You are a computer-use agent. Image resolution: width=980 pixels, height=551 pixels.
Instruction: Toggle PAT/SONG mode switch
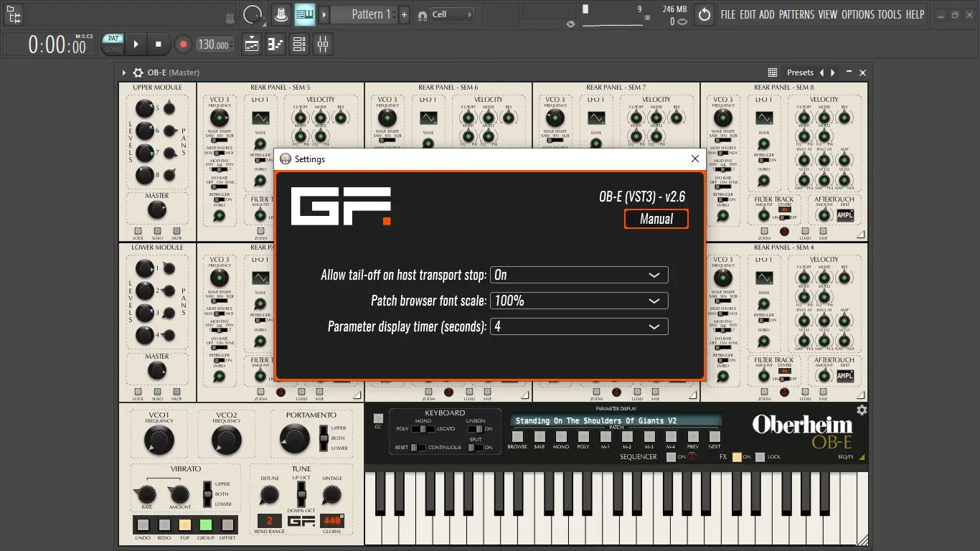pos(113,44)
